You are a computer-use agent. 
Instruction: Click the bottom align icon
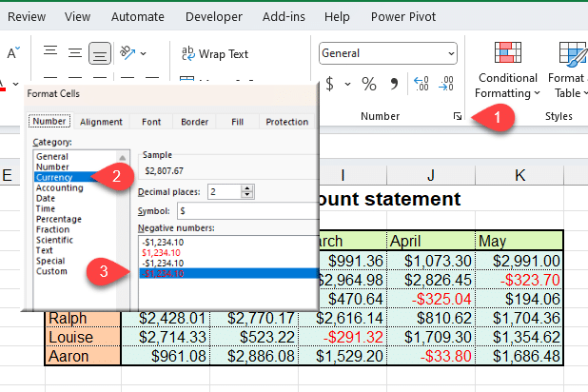point(100,53)
